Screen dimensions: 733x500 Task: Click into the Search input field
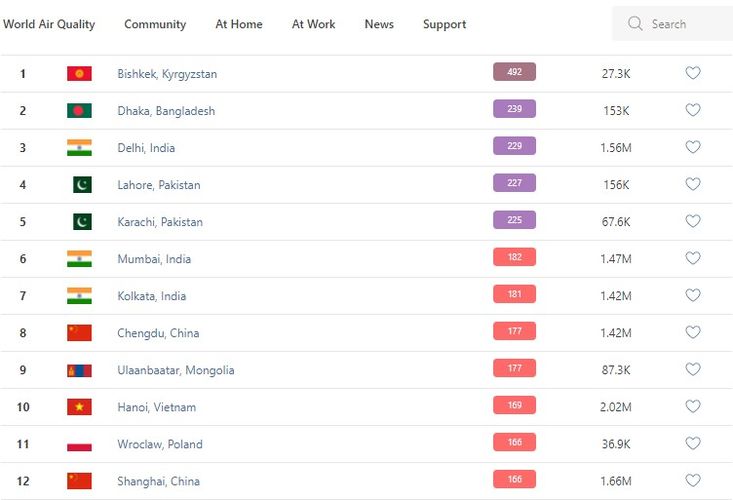(685, 24)
